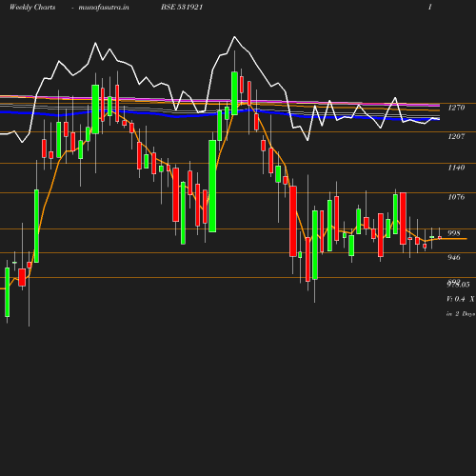
Task: Click the 998 price axis label
Action: pos(454,233)
